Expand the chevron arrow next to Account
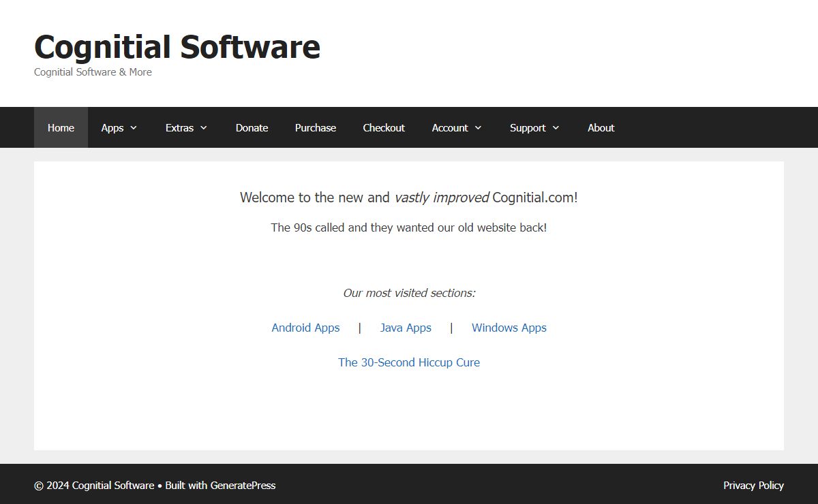The image size is (818, 504). [x=479, y=127]
